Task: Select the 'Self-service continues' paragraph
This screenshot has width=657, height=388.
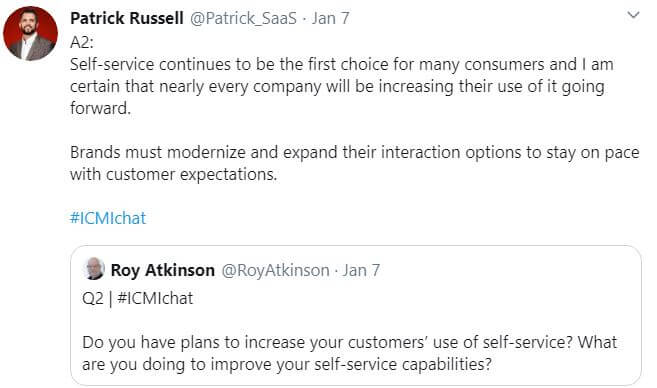Action: [341, 86]
